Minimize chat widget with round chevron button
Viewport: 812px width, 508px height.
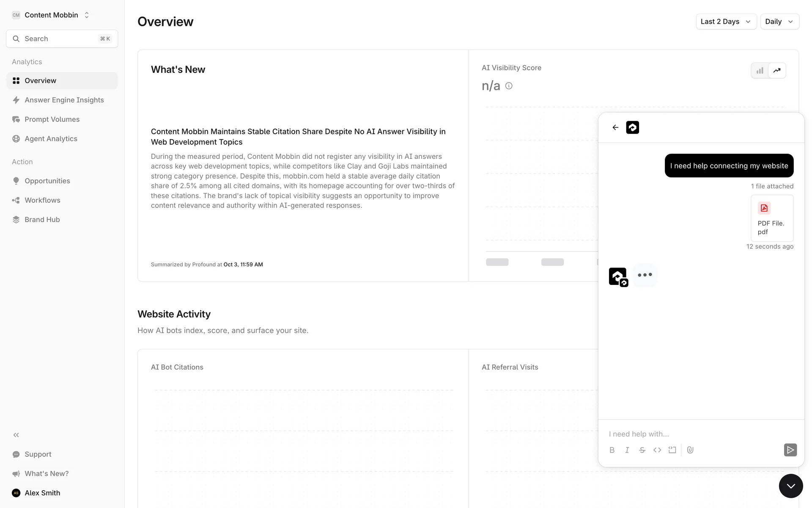click(x=790, y=486)
